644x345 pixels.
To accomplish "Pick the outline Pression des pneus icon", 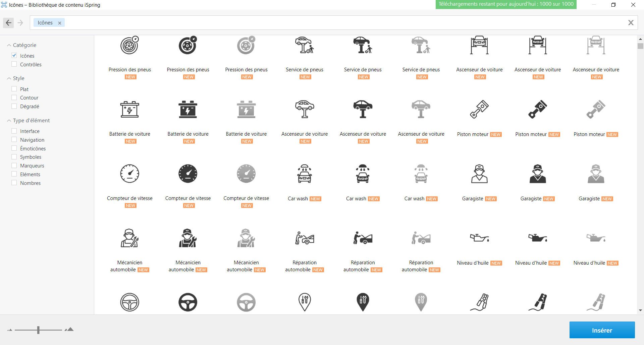I will pyautogui.click(x=129, y=46).
